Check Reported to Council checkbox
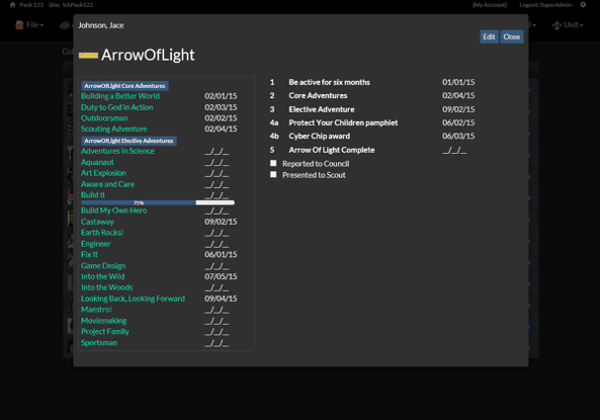600x420 pixels. tap(273, 163)
